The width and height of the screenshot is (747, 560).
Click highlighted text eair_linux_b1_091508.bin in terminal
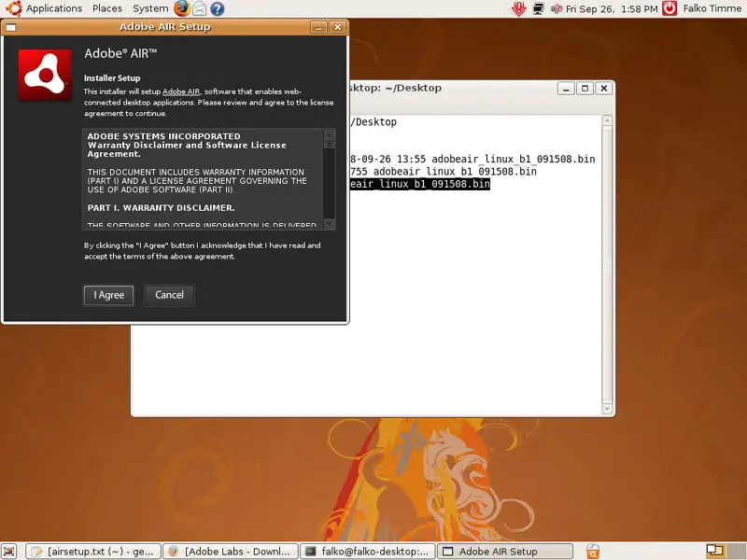420,184
